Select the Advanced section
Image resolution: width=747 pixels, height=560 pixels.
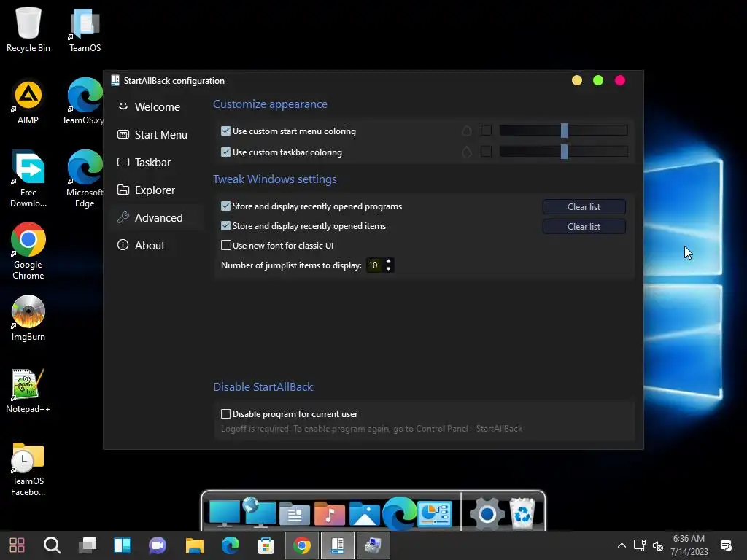[156, 217]
